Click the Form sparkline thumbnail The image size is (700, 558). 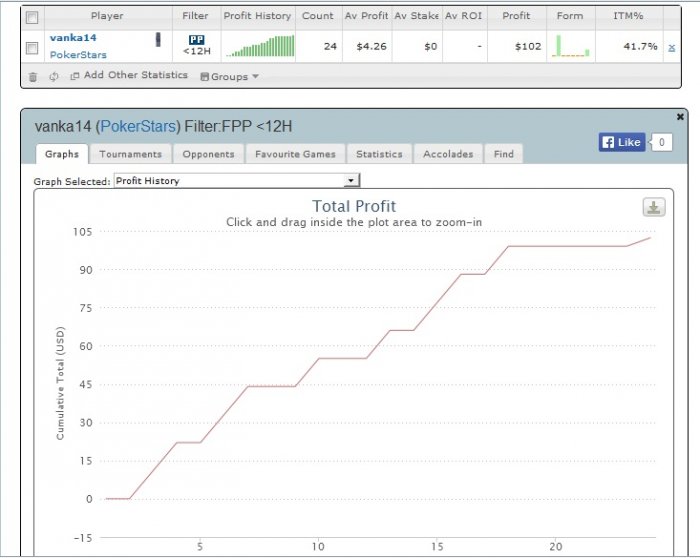571,46
